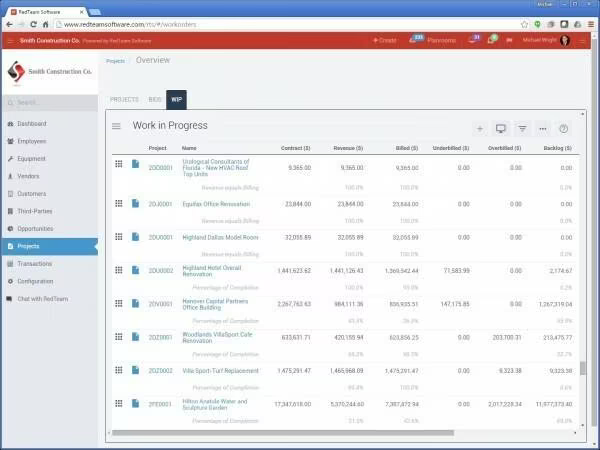
Task: Open grid menu for Highland Dallas Model Room
Action: tap(119, 237)
